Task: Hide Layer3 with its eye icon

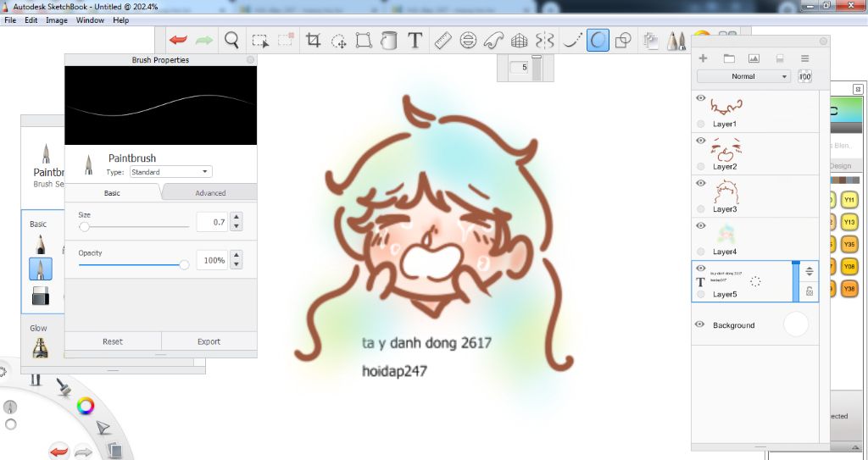Action: tap(701, 183)
